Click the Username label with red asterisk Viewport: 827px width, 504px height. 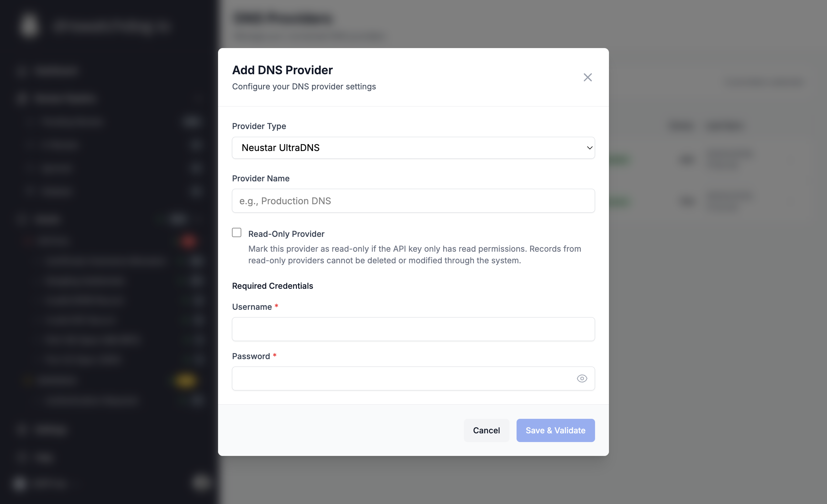pos(255,307)
